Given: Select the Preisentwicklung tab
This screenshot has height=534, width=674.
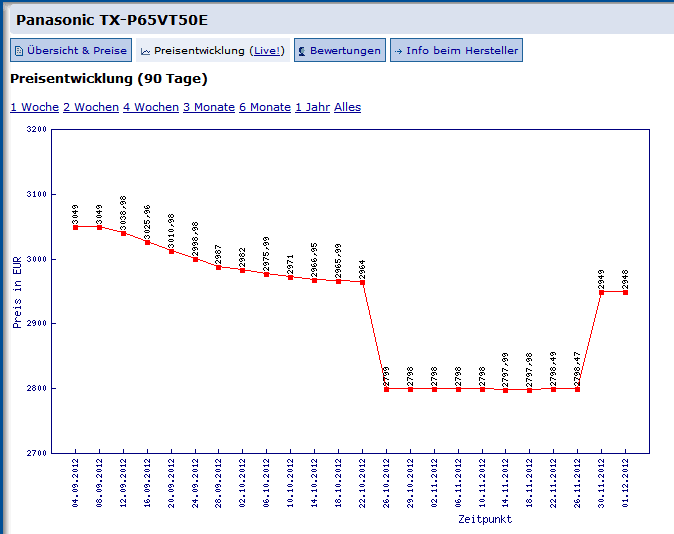Looking at the screenshot, I should pyautogui.click(x=213, y=50).
